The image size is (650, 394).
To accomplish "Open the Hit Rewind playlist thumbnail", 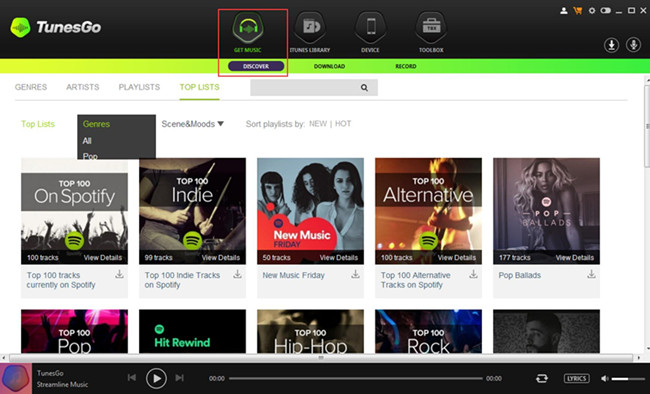I will pos(192,331).
